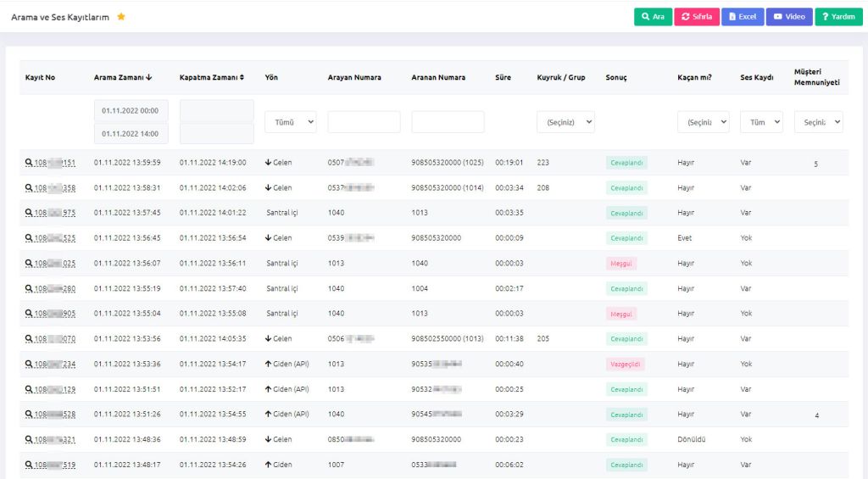
Task: Sort by Kapatma Zamanı column header
Action: [212, 77]
